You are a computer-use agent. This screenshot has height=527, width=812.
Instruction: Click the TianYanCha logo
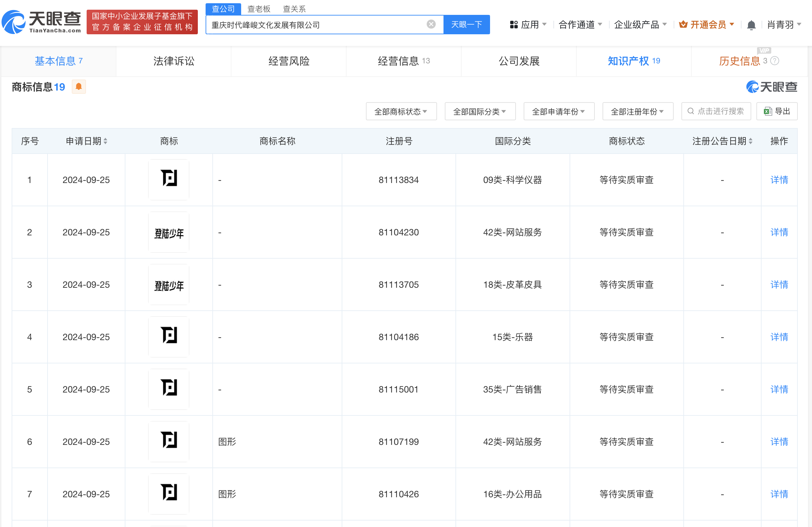tap(41, 22)
